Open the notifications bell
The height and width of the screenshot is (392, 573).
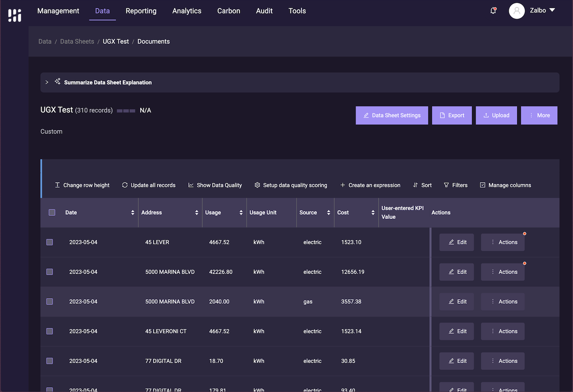[x=493, y=11]
